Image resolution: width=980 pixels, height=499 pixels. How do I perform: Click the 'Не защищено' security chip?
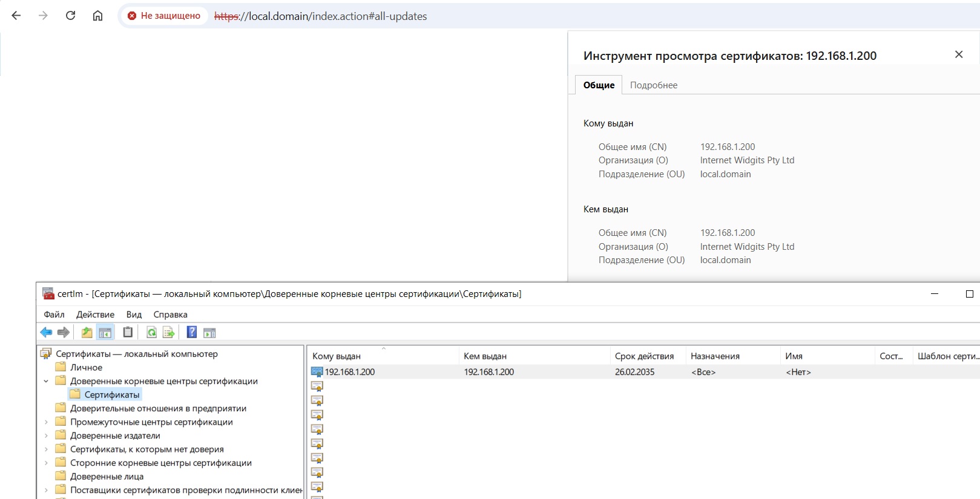point(164,16)
